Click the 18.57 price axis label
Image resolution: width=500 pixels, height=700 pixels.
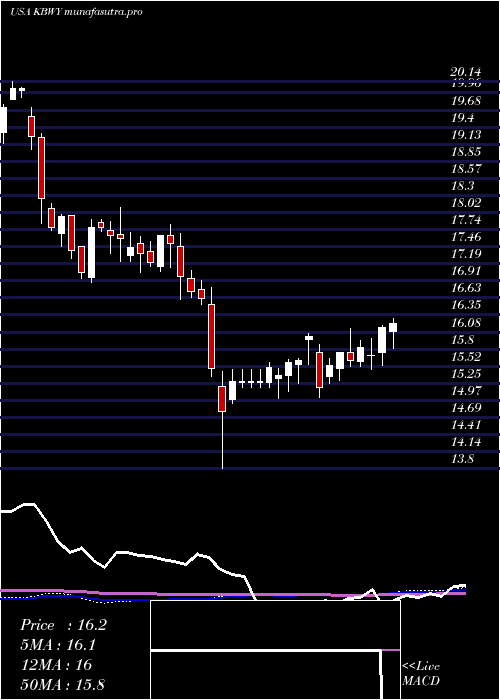(466, 169)
